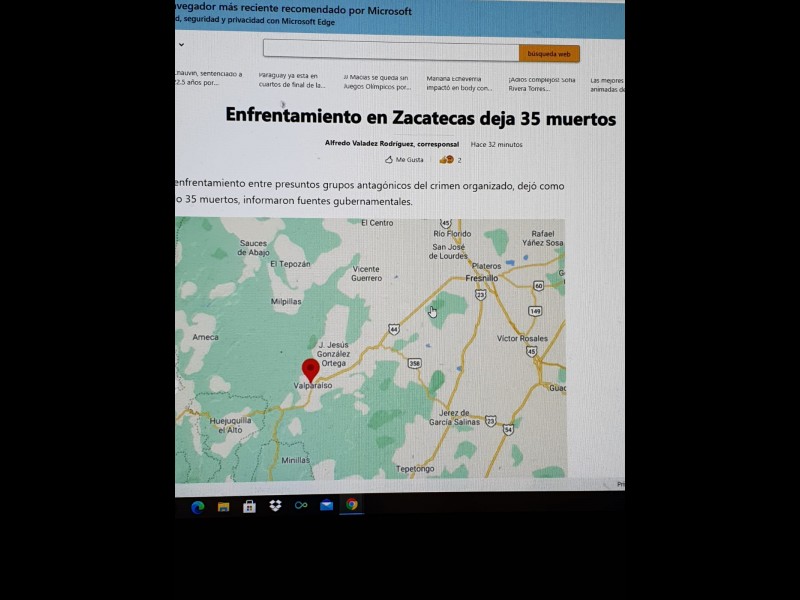800x600 pixels.
Task: Click the reaction emoji count icon
Action: pos(446,160)
